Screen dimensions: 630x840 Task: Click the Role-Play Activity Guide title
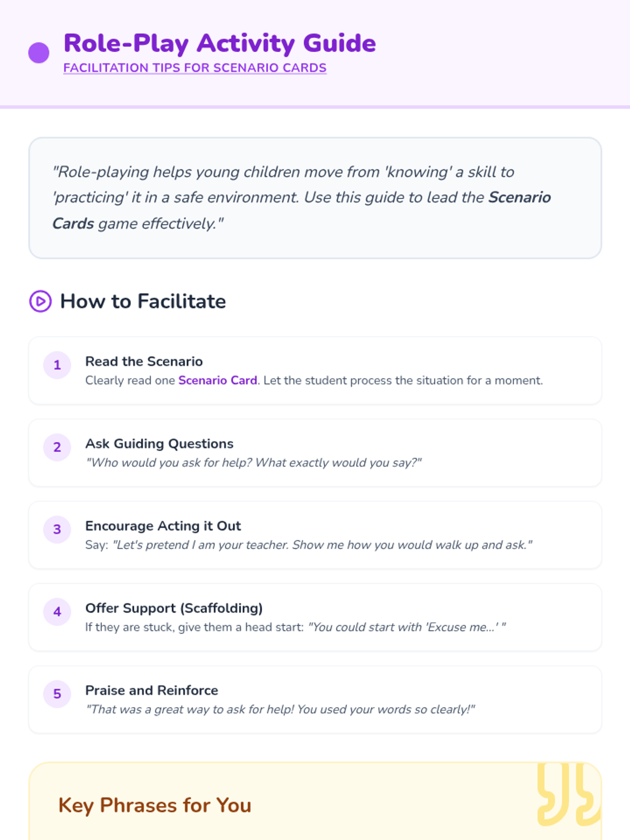click(219, 43)
